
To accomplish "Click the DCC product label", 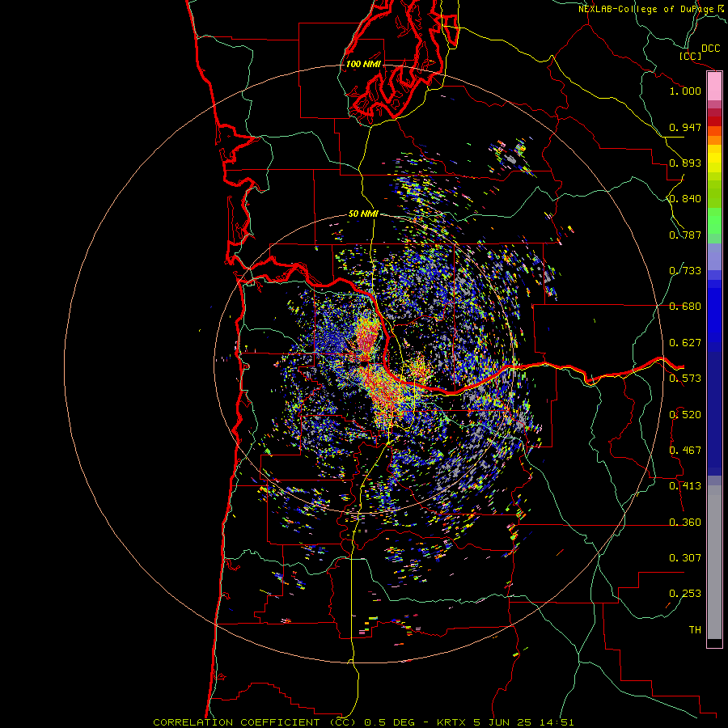I will [x=710, y=49].
